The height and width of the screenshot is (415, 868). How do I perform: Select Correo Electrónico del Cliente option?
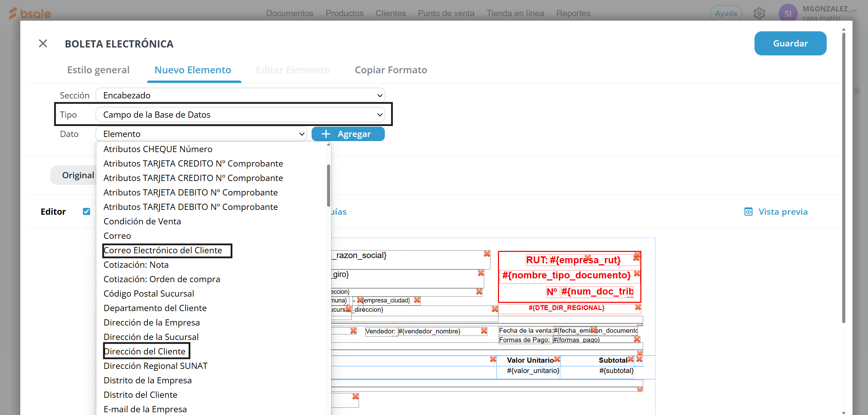(x=163, y=250)
